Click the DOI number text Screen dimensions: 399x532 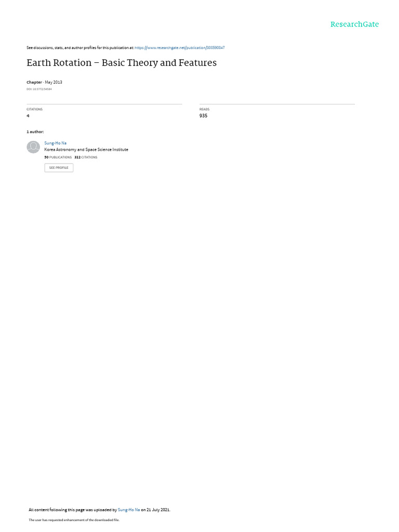[x=39, y=89]
